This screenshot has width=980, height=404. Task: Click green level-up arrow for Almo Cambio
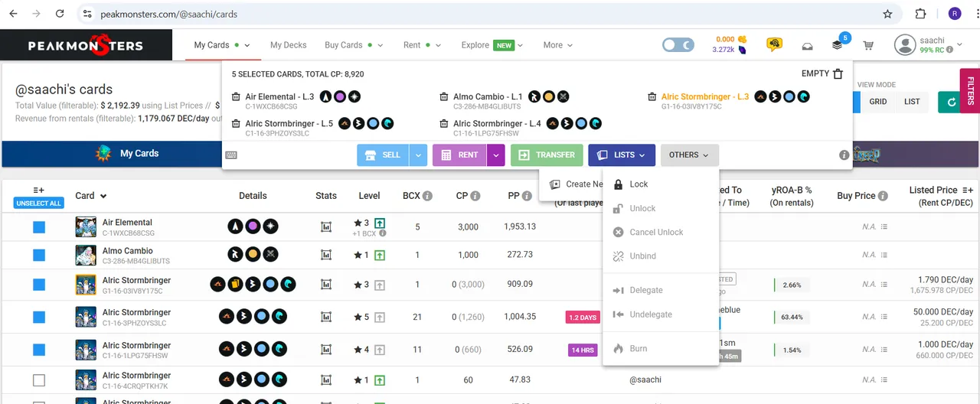(x=380, y=255)
